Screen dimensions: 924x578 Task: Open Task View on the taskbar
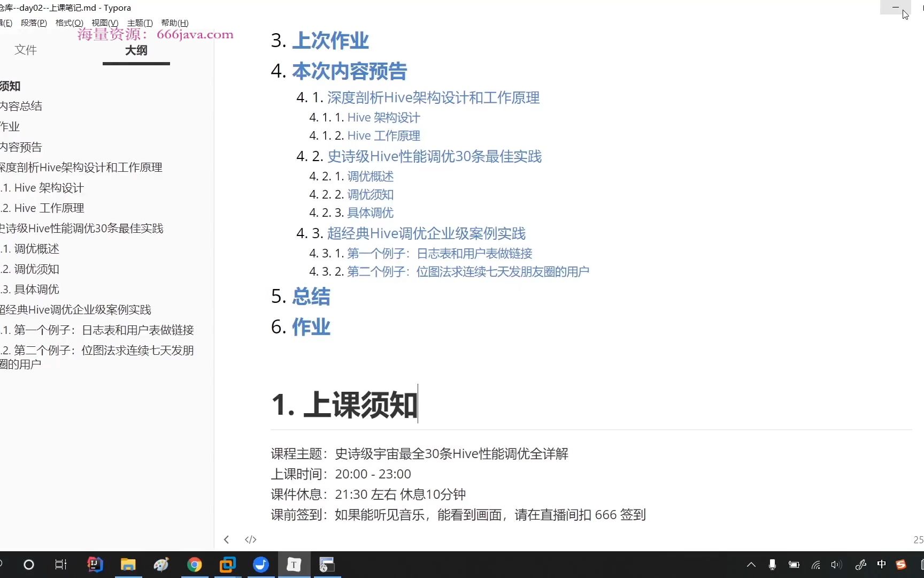coord(61,565)
